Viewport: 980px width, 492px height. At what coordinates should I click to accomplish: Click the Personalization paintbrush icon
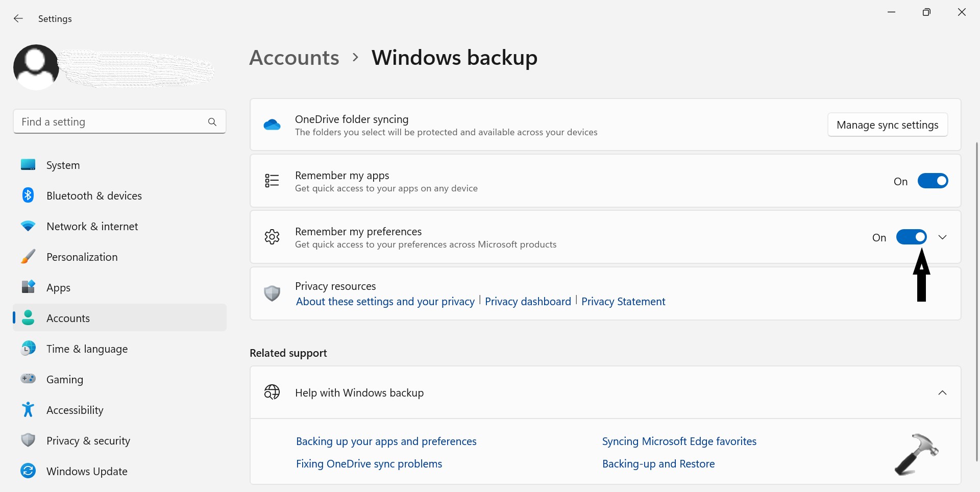click(28, 257)
